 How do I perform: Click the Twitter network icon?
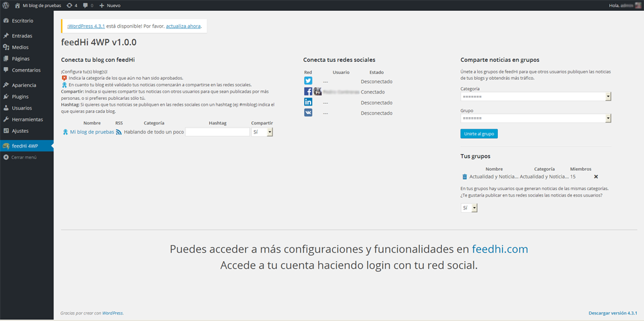(308, 81)
